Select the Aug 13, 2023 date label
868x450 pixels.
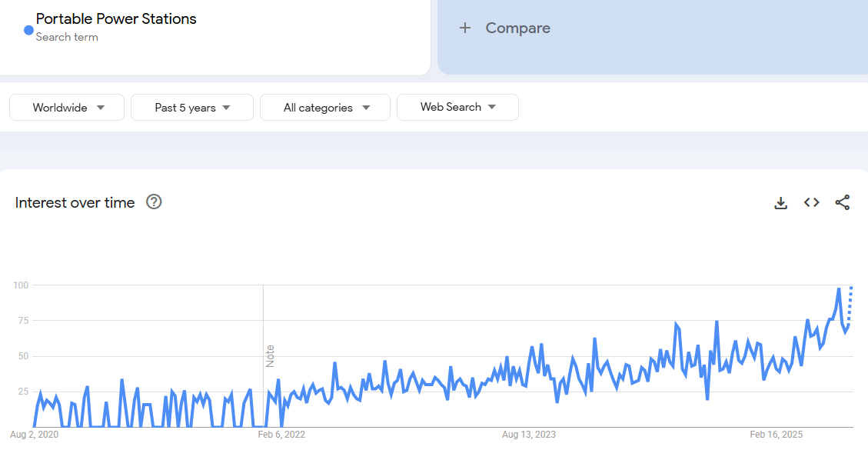529,435
